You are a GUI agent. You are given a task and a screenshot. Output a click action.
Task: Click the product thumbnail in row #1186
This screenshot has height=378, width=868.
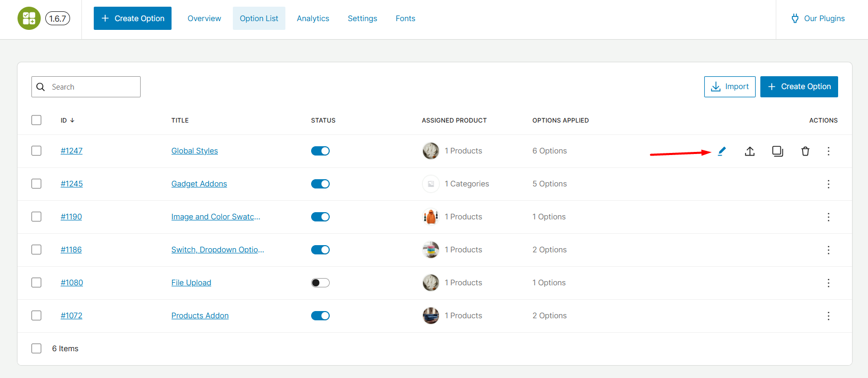tap(431, 250)
